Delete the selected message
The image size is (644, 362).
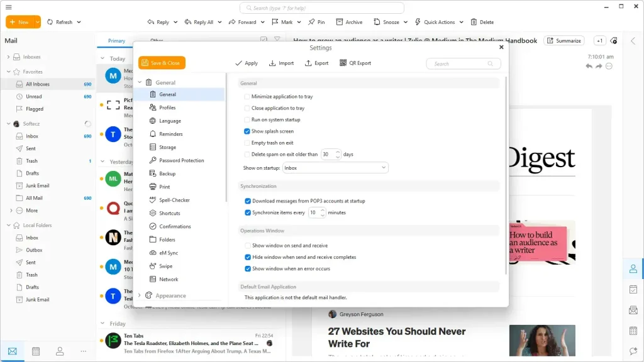tap(482, 22)
